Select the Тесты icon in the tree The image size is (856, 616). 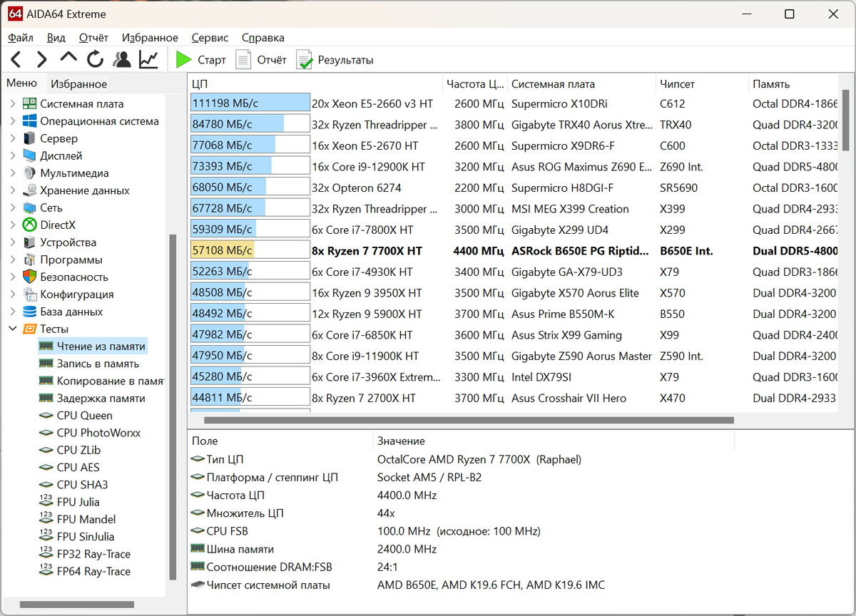pyautogui.click(x=29, y=329)
